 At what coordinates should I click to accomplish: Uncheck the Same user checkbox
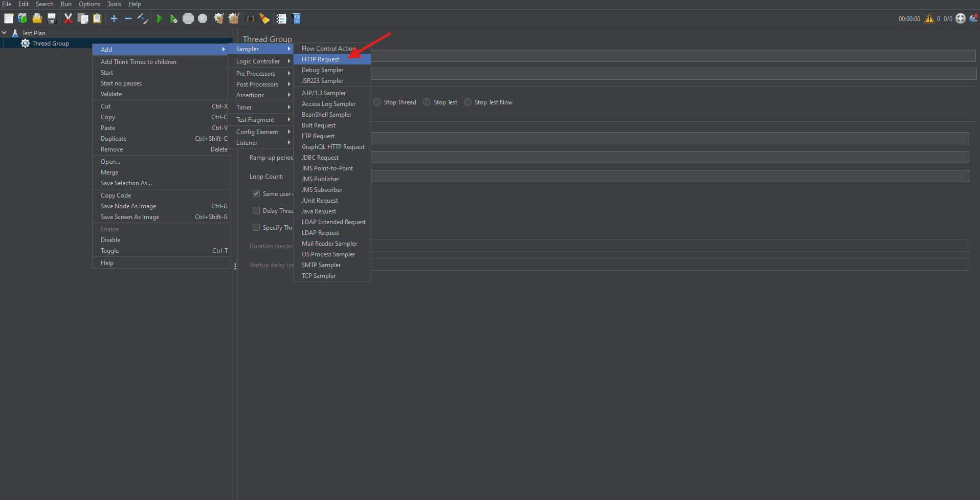(x=256, y=193)
